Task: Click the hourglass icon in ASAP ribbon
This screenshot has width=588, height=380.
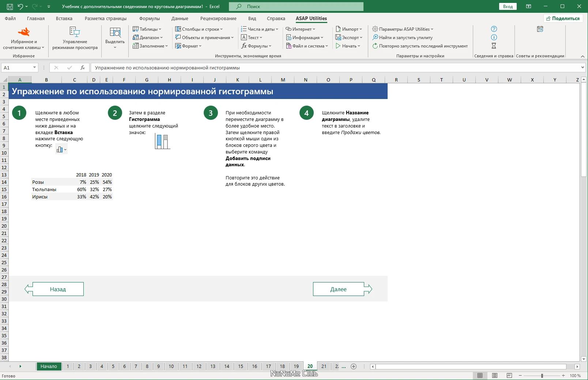Action: click(x=494, y=46)
